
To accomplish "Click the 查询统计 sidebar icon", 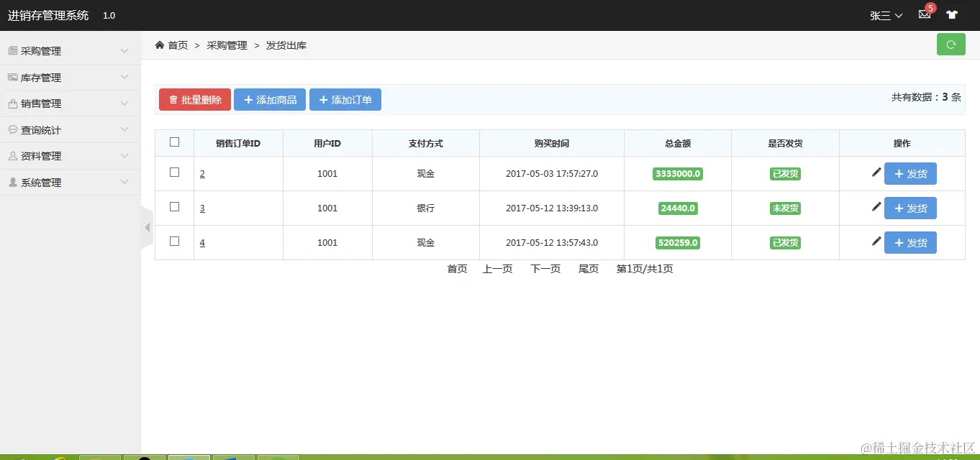I will click(x=13, y=130).
